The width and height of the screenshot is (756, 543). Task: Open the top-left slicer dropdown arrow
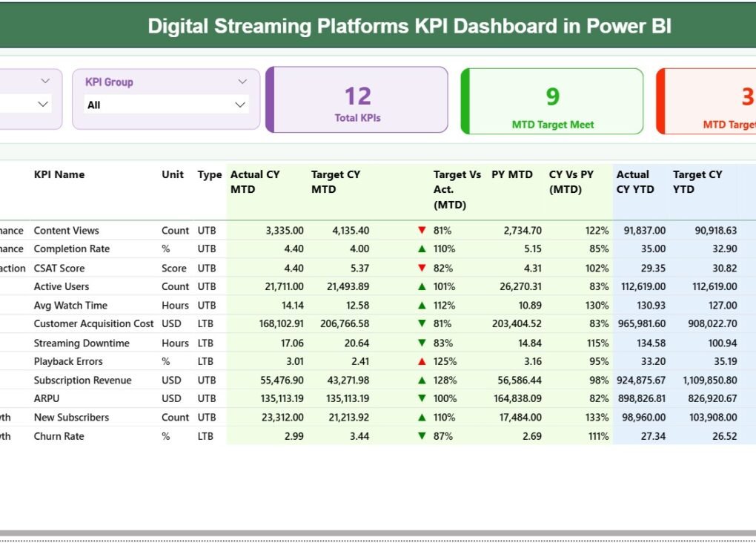coord(43,80)
